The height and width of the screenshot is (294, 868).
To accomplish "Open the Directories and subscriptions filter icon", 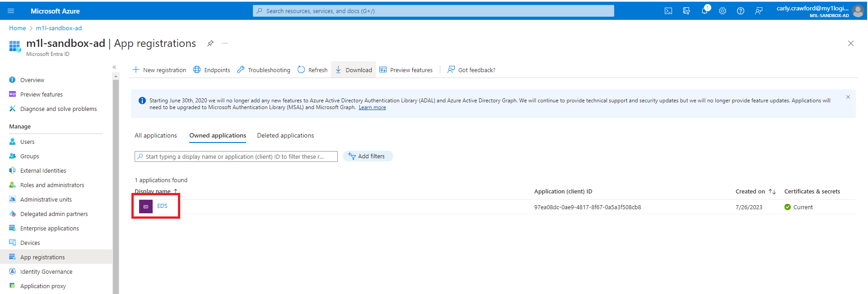I will click(x=686, y=11).
